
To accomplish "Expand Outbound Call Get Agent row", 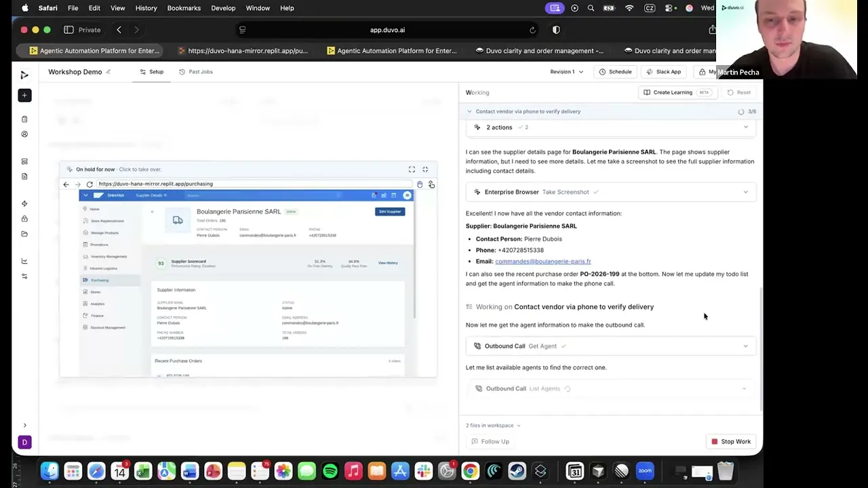I will pos(610,346).
